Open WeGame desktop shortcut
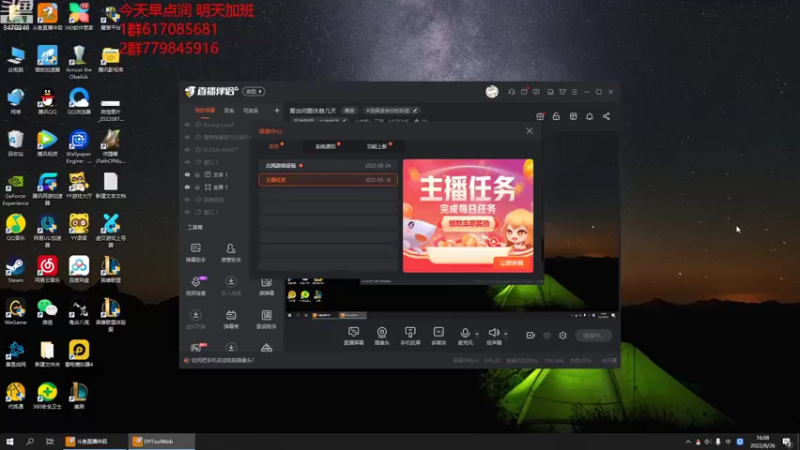Image resolution: width=800 pixels, height=450 pixels. tap(15, 313)
